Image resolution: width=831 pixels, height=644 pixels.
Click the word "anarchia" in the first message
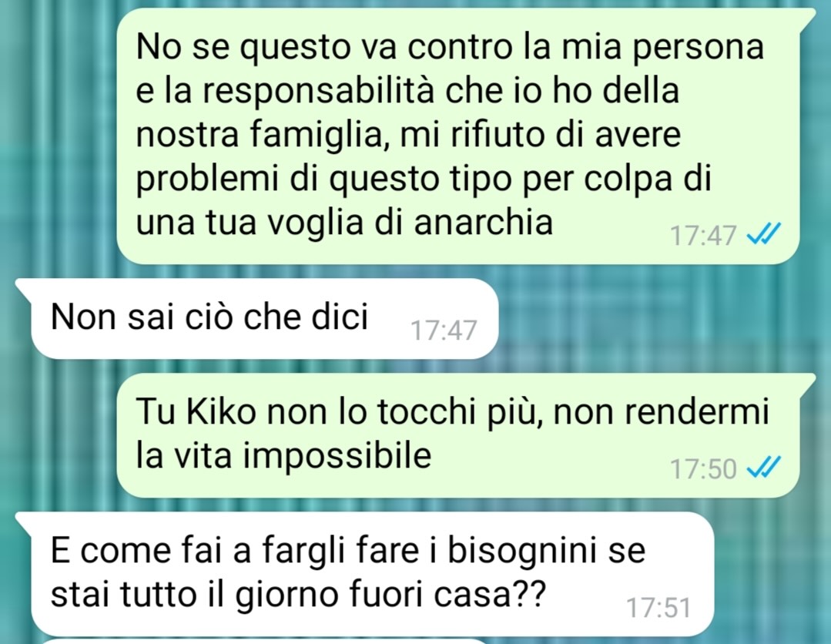(x=484, y=222)
